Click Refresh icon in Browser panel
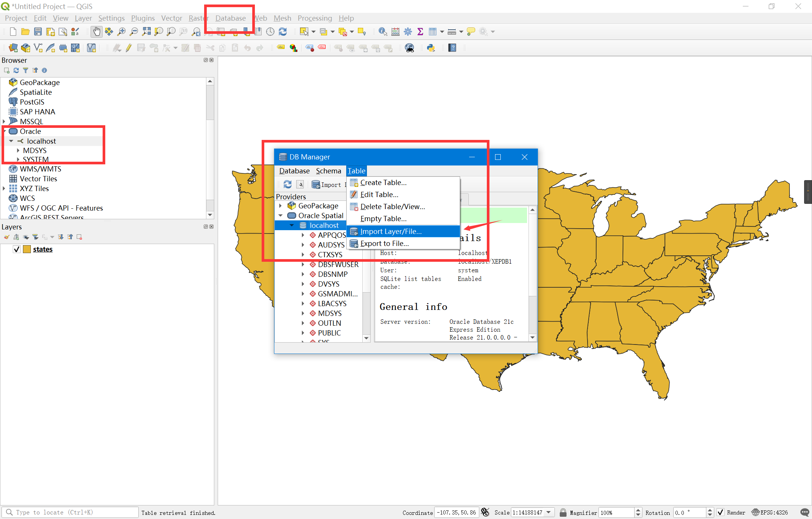Screen dimensions: 812x519 tap(16, 70)
